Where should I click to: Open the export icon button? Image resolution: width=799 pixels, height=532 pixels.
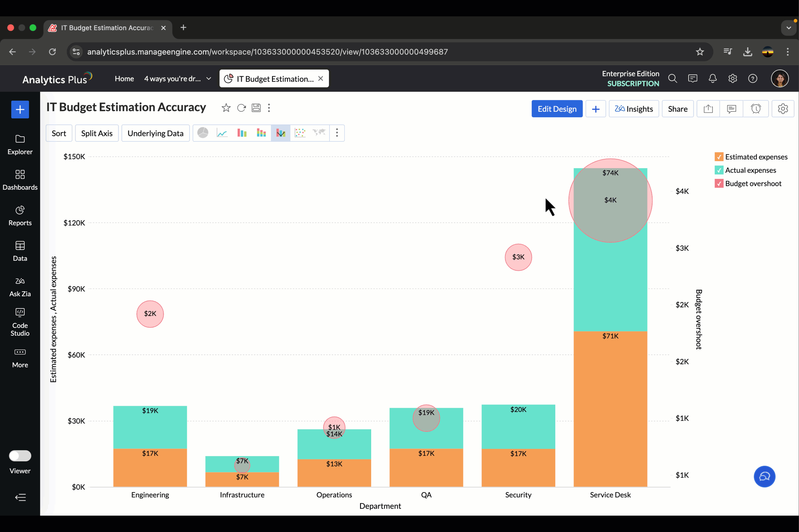pyautogui.click(x=708, y=109)
